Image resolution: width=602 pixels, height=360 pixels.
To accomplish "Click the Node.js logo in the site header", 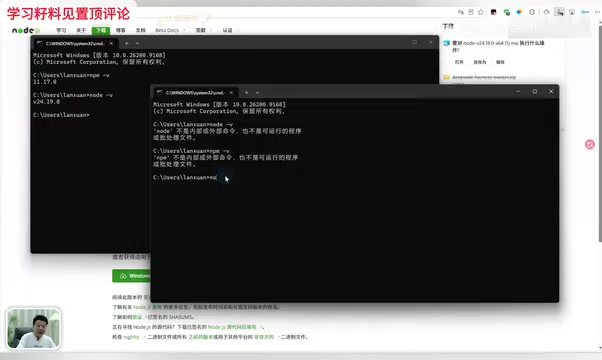I will point(25,30).
